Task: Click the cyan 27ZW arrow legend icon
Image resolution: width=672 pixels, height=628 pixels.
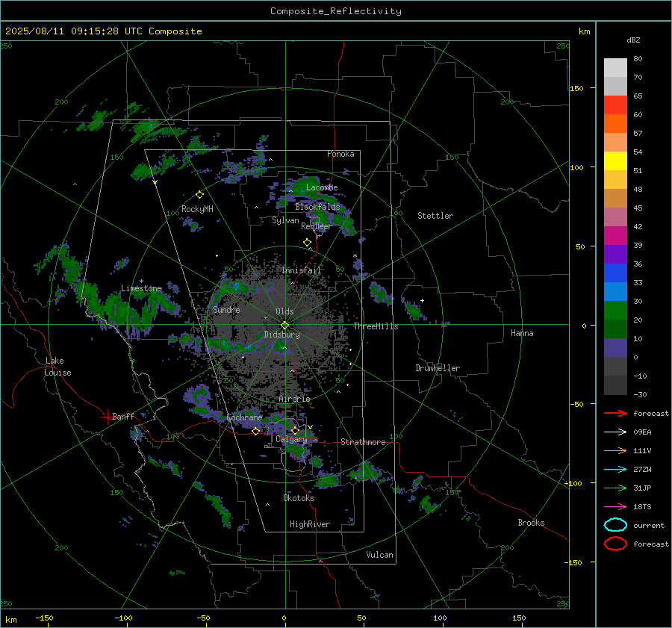Action: (x=615, y=470)
